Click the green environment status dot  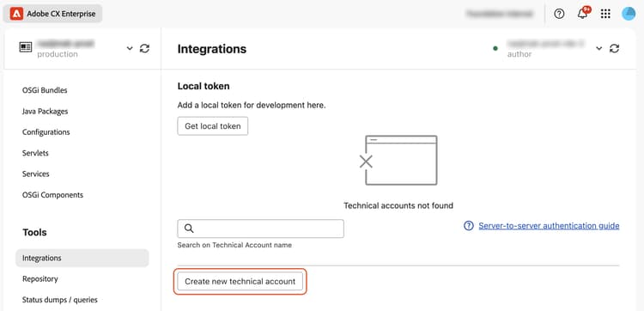tap(495, 48)
